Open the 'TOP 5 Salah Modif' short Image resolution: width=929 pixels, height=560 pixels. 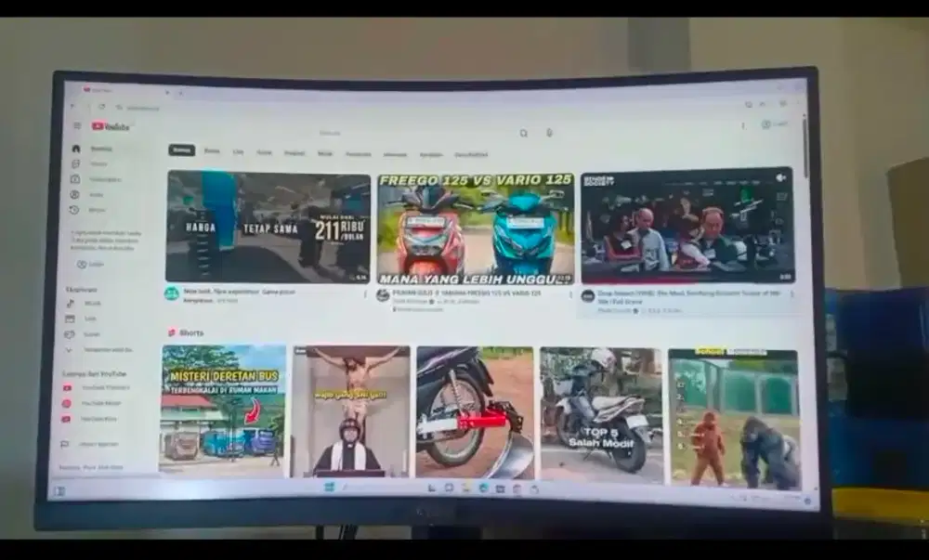click(601, 415)
